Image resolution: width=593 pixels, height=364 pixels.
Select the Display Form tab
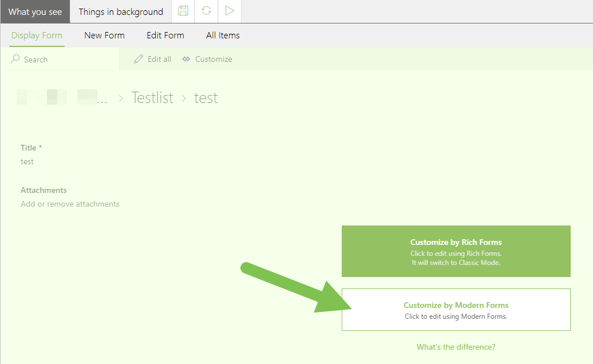click(x=37, y=35)
